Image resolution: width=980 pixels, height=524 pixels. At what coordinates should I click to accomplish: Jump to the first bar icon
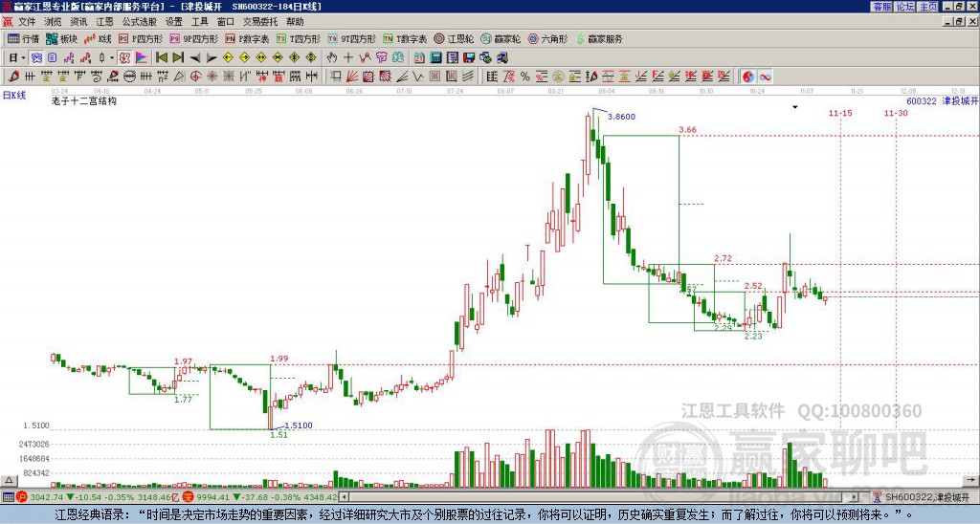pyautogui.click(x=162, y=58)
